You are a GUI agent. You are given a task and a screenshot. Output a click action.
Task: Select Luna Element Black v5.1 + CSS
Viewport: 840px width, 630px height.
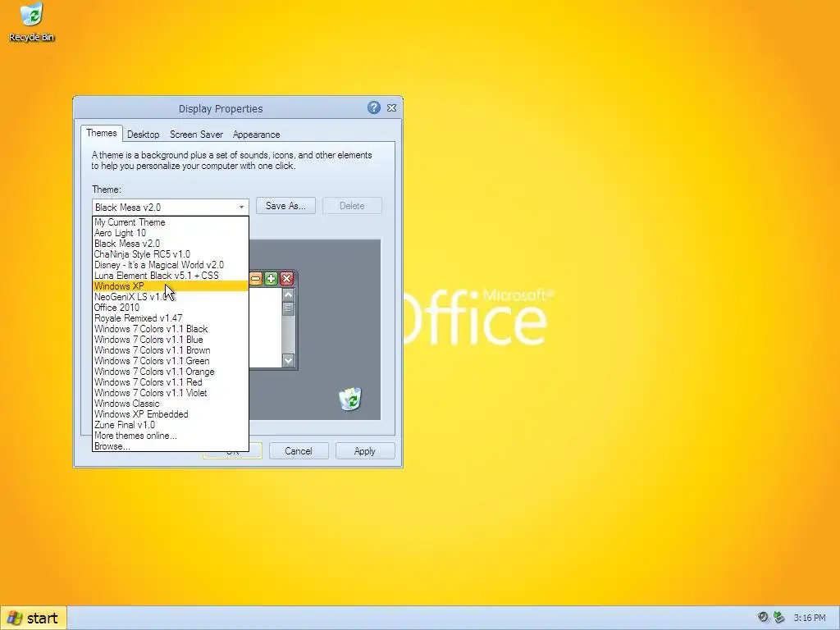(x=171, y=276)
